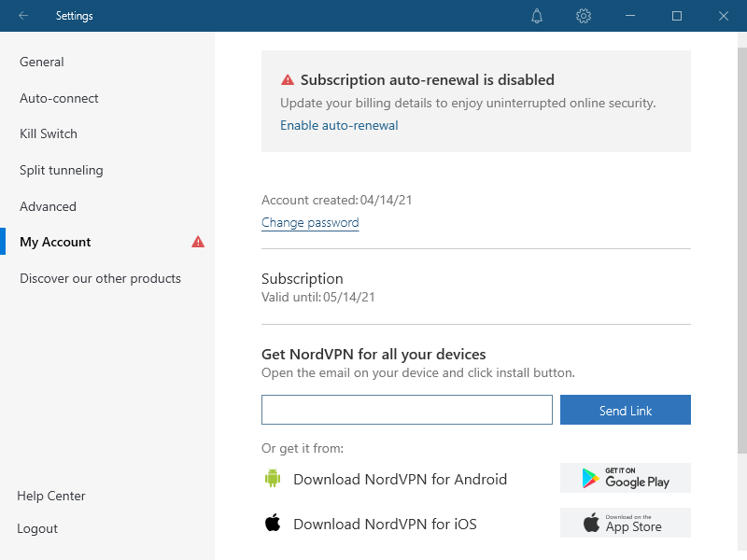747x560 pixels.
Task: Click 'Subscription auto-renewal is disabled' heading
Action: (x=428, y=79)
